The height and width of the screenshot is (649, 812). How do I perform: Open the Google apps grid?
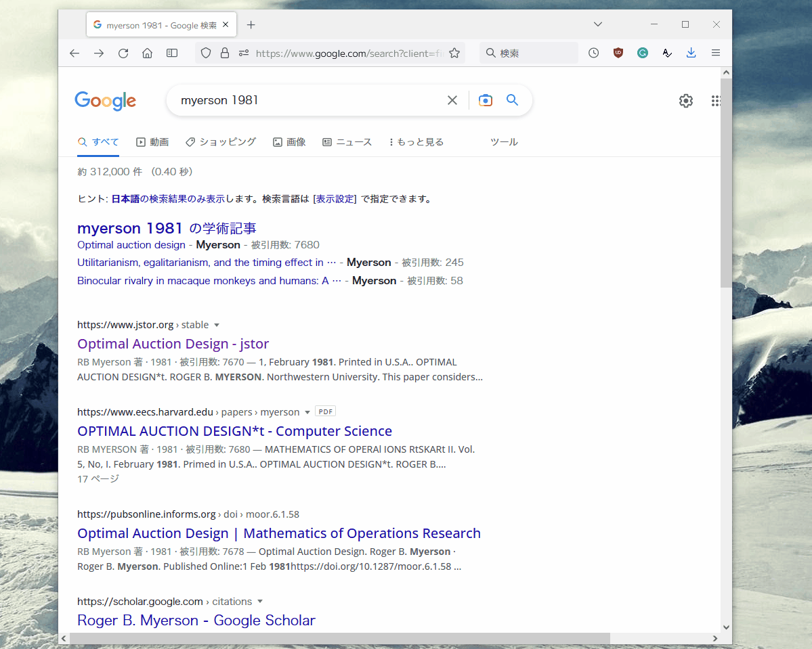(x=716, y=101)
